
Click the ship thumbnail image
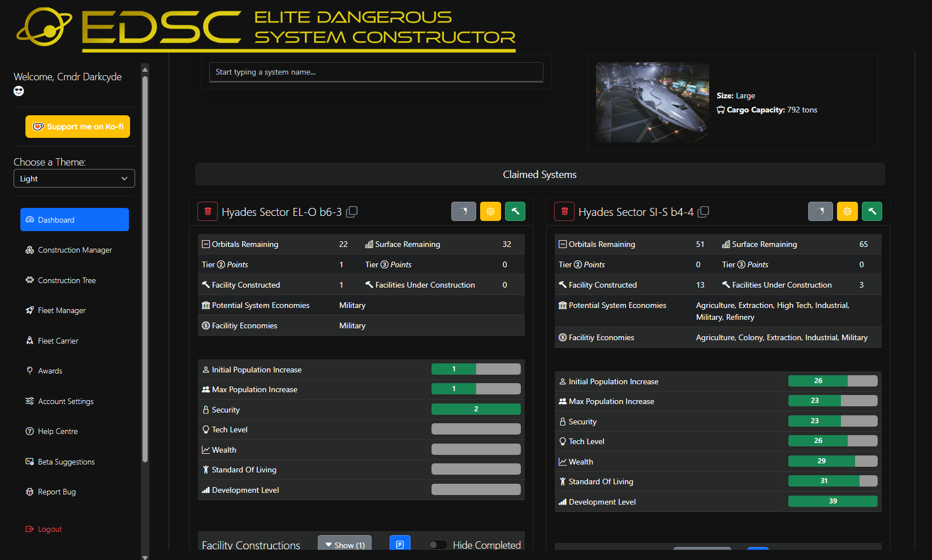[652, 102]
